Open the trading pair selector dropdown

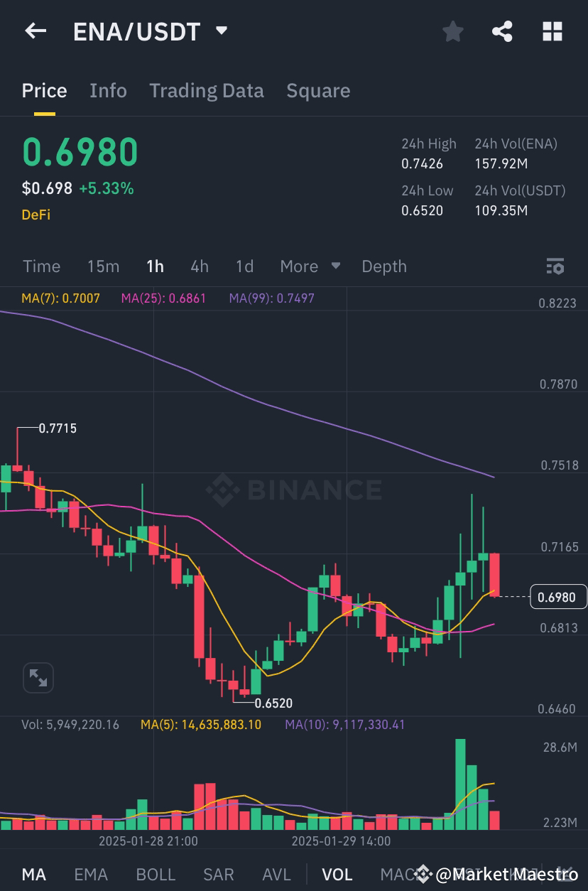point(221,31)
